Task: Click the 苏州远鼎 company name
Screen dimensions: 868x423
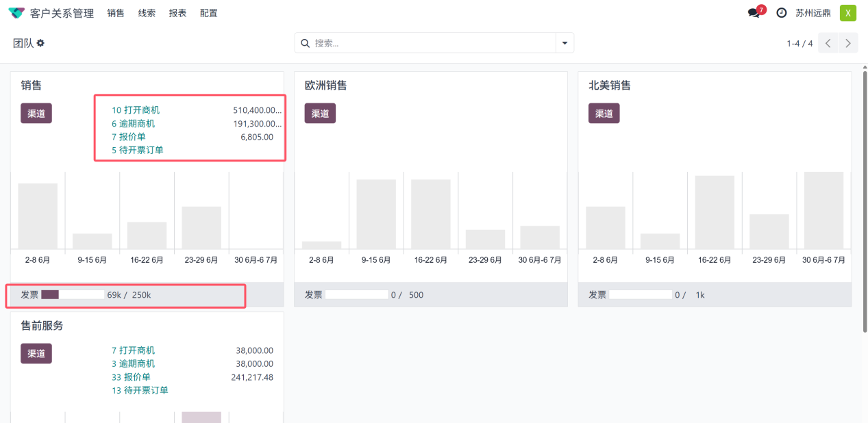Action: 813,13
